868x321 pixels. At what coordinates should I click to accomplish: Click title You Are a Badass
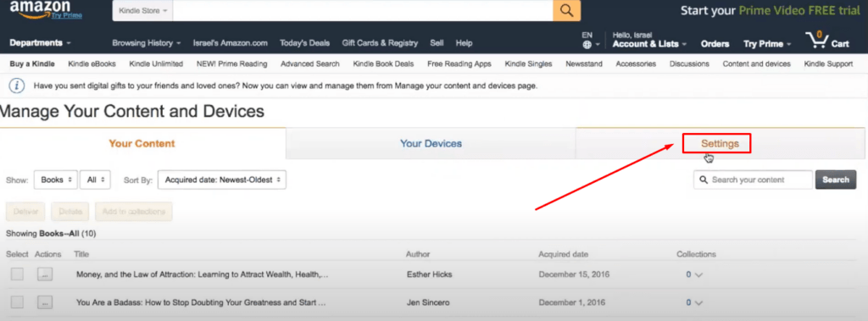[x=201, y=302]
